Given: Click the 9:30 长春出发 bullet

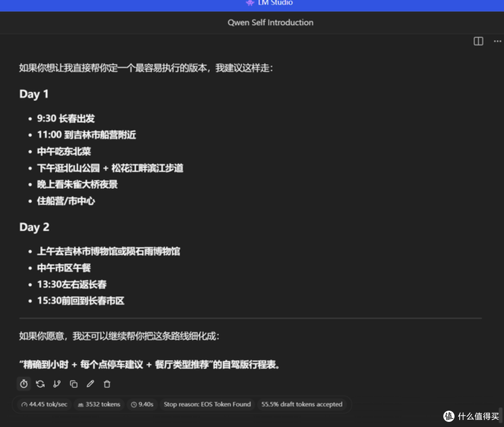Looking at the screenshot, I should click(66, 118).
